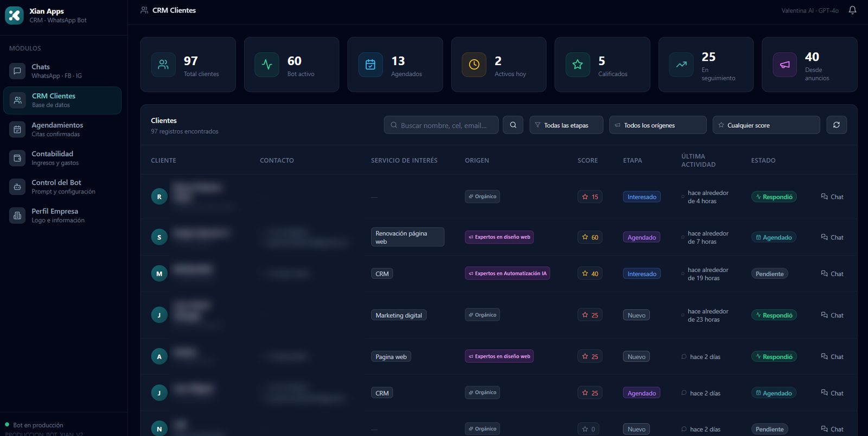Open Chat for the Renovación página web client
The image size is (868, 436).
point(832,237)
